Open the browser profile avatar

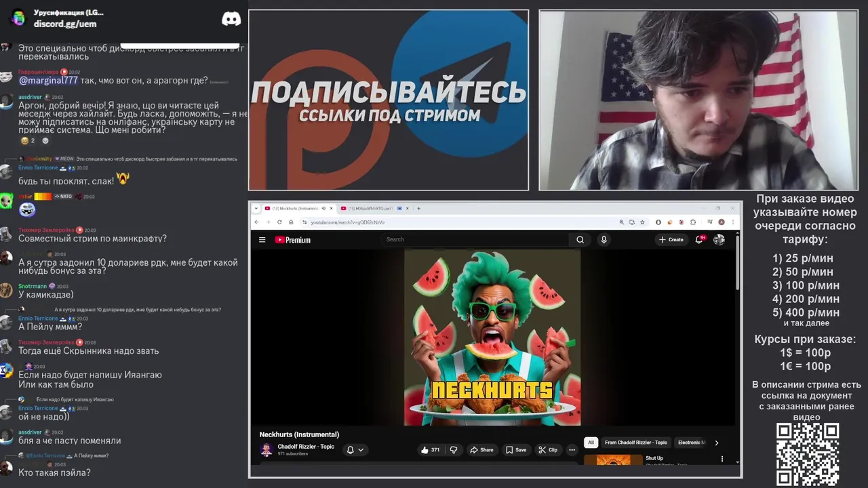[x=722, y=222]
